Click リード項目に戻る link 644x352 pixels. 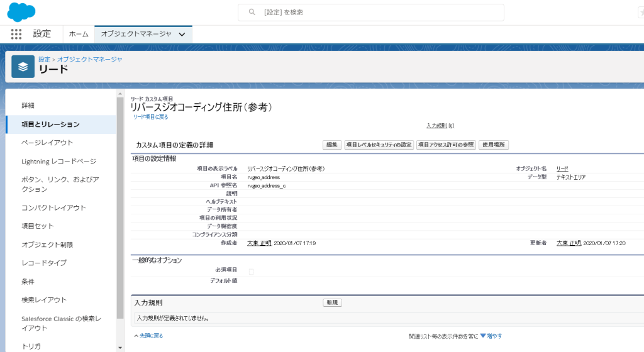coord(151,117)
